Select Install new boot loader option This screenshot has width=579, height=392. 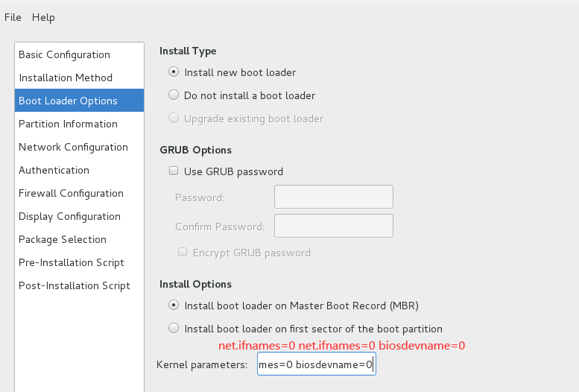click(174, 72)
